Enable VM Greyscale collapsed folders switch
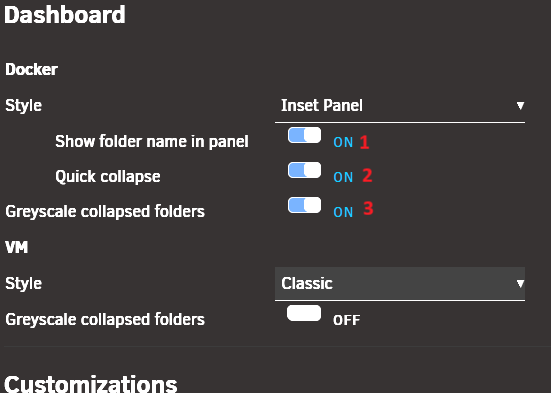Image resolution: width=551 pixels, height=393 pixels. click(304, 313)
